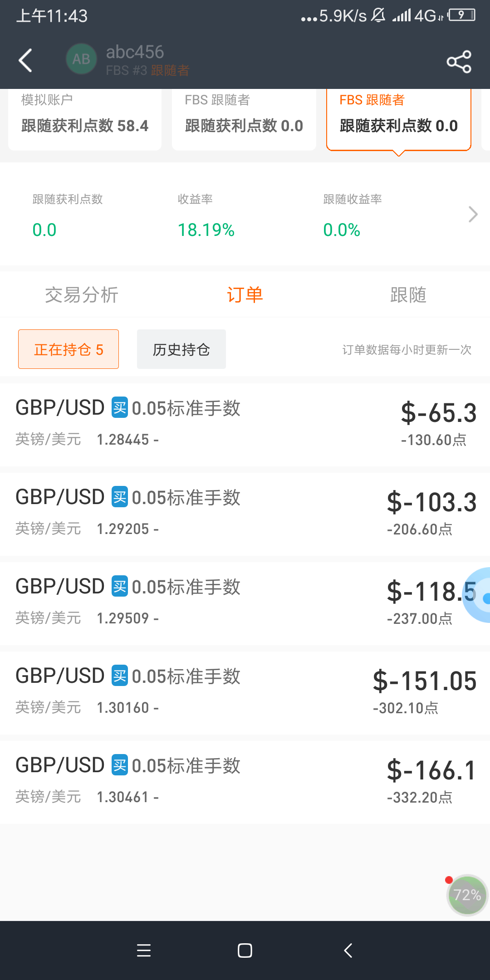
Task: Choose the middle FBS 跟随者 card
Action: point(244,119)
